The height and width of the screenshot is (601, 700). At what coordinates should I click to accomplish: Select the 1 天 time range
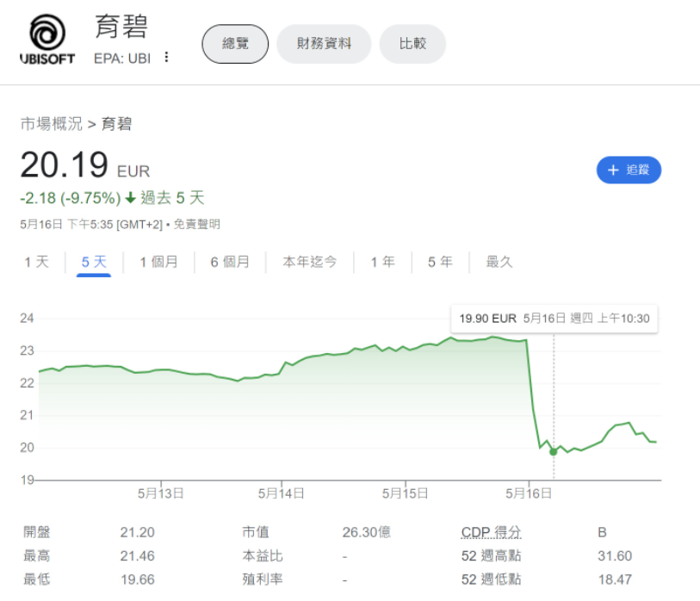click(x=37, y=262)
